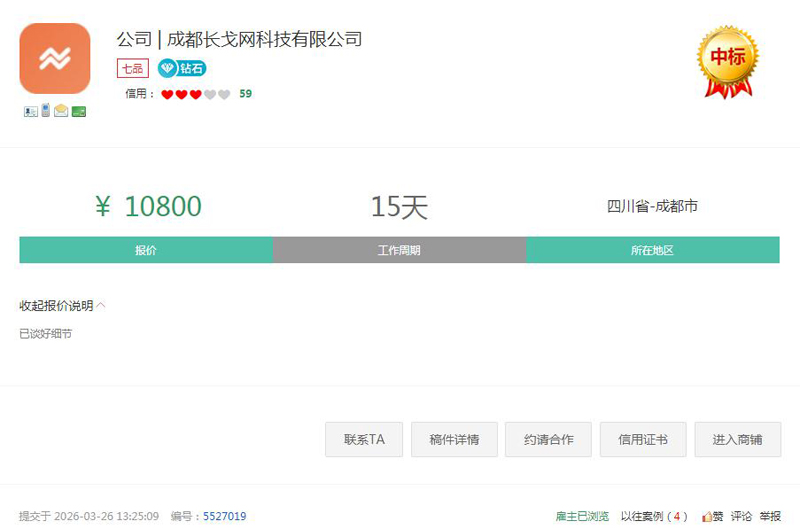Image resolution: width=800 pixels, height=529 pixels.
Task: Select the 所在地区 tab bar
Action: (x=652, y=250)
